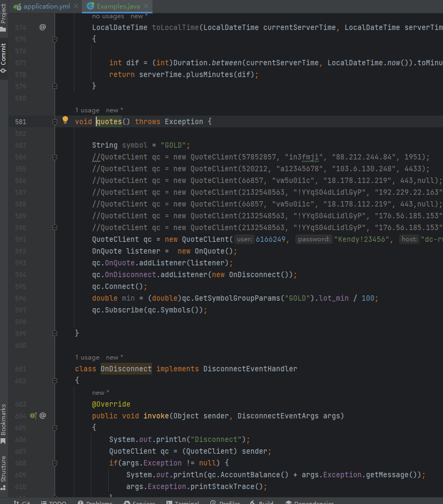This screenshot has width=443, height=504.
Task: Click the implements-method gutter icon on line 604
Action: pos(33,415)
